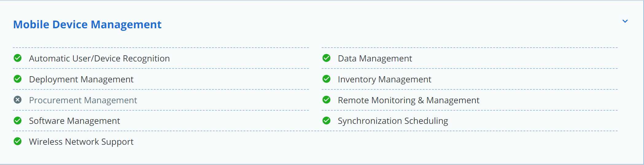
Task: Select the Synchronization Scheduling feature label
Action: [393, 121]
